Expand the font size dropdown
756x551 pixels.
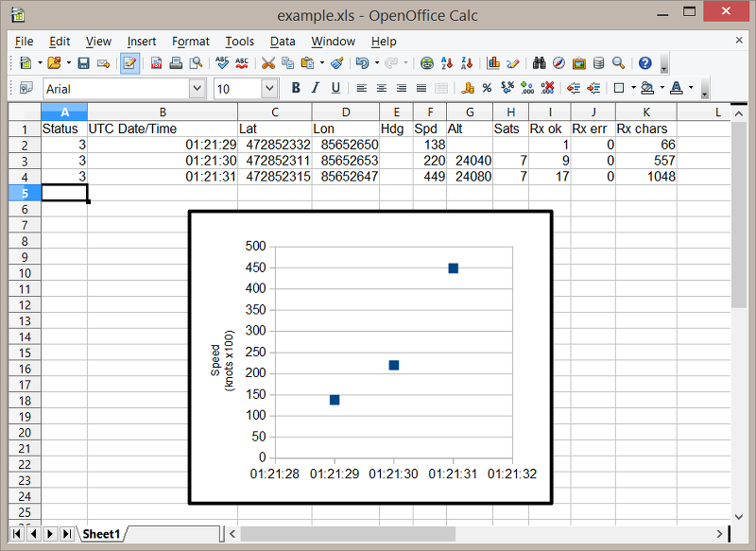pos(269,89)
